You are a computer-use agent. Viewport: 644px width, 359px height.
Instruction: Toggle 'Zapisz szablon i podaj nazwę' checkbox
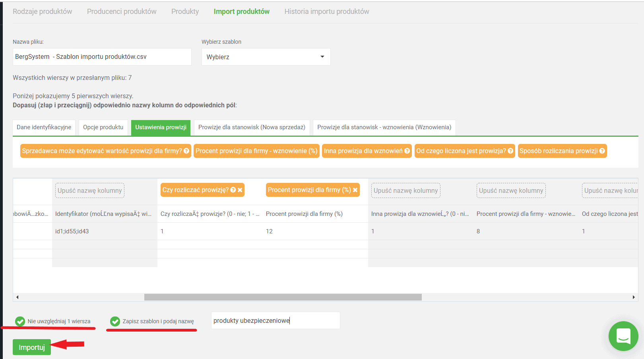tap(115, 321)
